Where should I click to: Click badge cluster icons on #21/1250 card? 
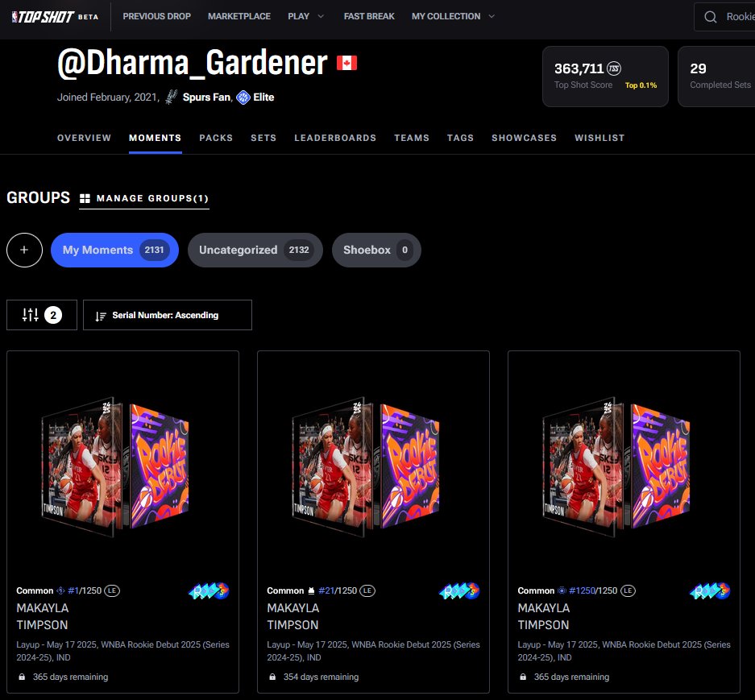(x=459, y=590)
